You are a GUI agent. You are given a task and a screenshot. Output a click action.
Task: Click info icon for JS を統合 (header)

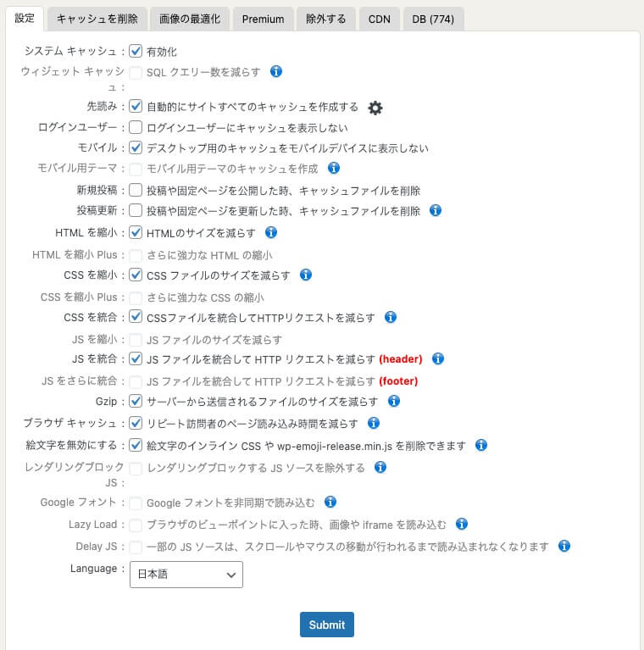pos(438,358)
